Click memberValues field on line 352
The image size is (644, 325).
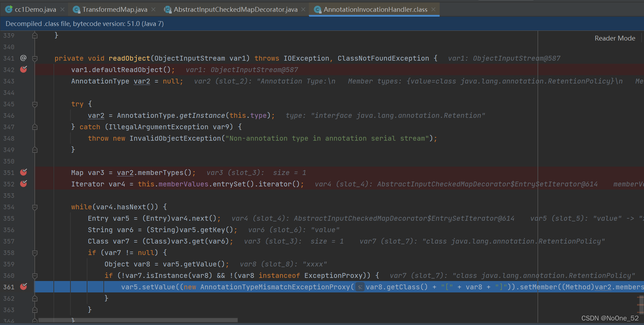pos(184,184)
